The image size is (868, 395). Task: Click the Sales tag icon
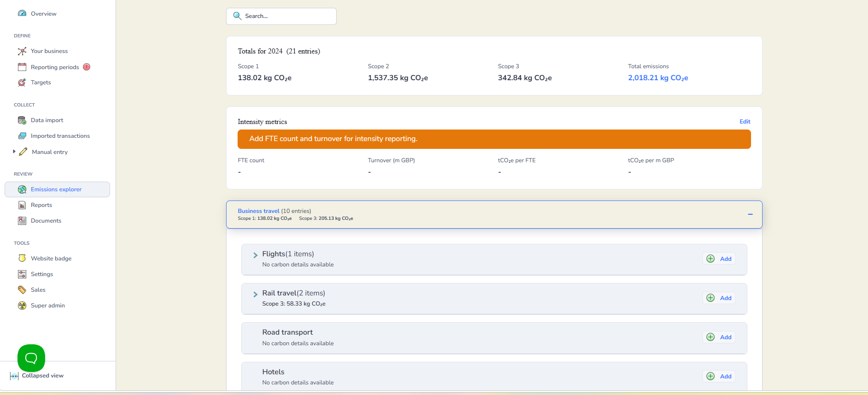point(22,290)
